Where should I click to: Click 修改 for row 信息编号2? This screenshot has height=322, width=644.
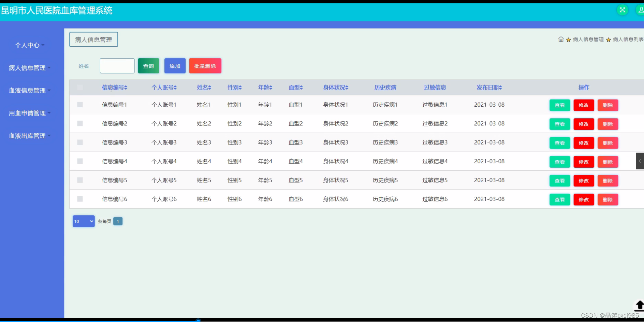point(584,124)
